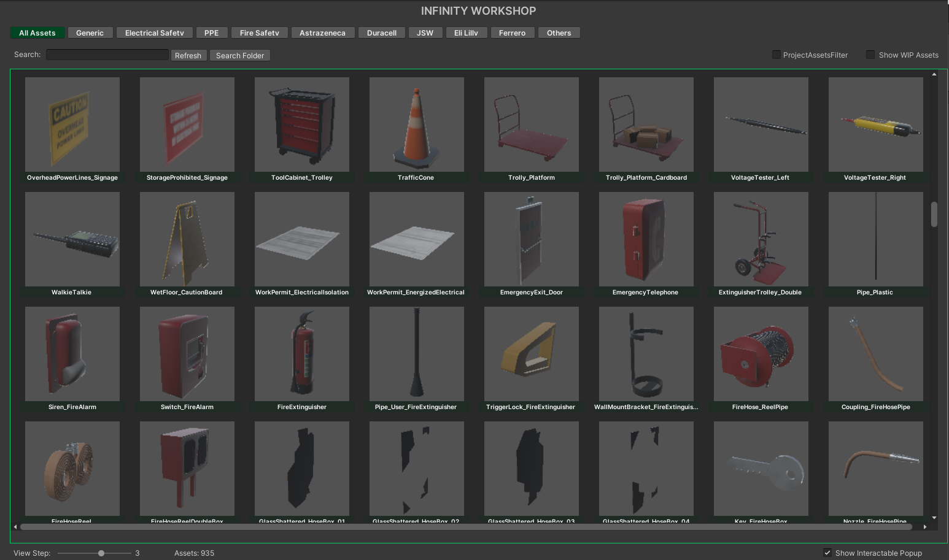This screenshot has width=949, height=560.
Task: Open the WetFloor_CautionBoard asset
Action: point(187,239)
